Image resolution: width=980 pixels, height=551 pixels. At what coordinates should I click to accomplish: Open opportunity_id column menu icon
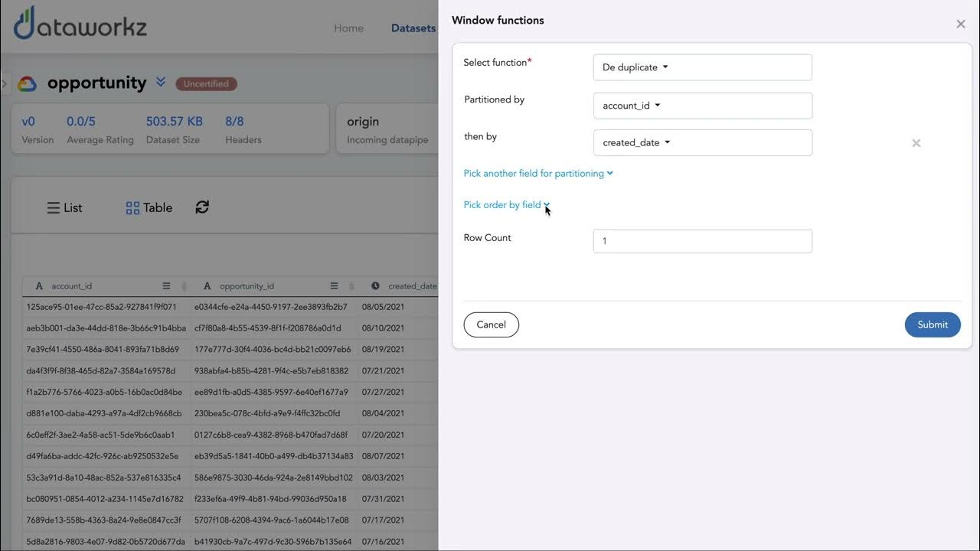point(334,286)
